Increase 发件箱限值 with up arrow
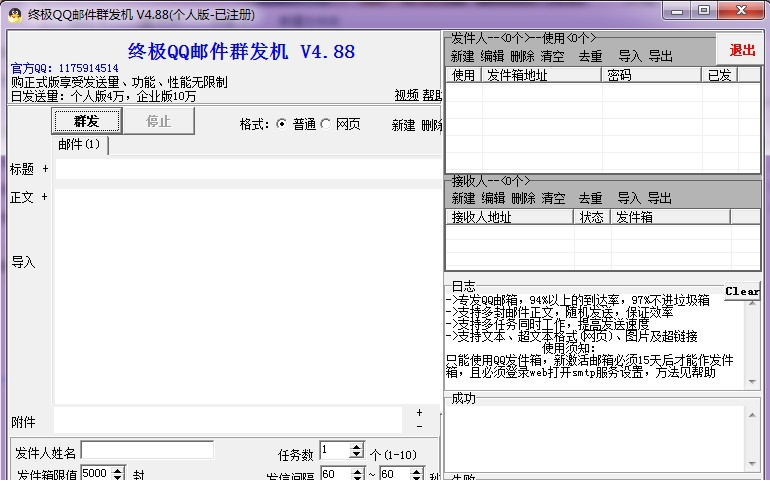 pos(118,470)
